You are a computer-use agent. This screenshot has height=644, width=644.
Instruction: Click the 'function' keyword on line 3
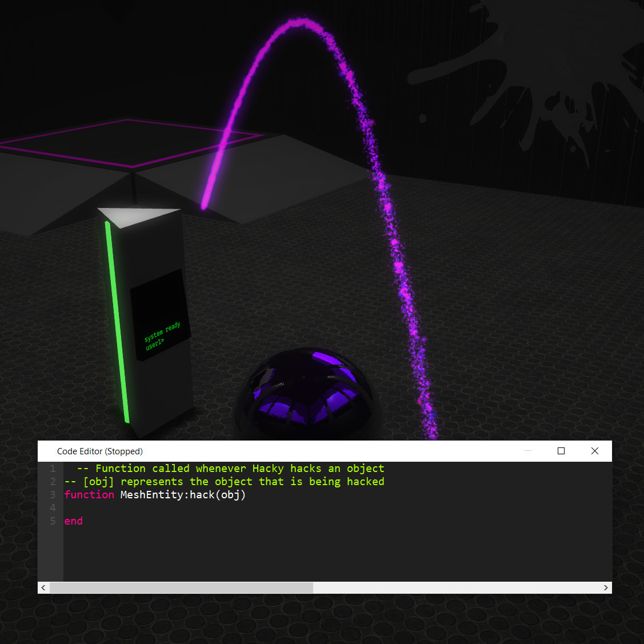(89, 495)
